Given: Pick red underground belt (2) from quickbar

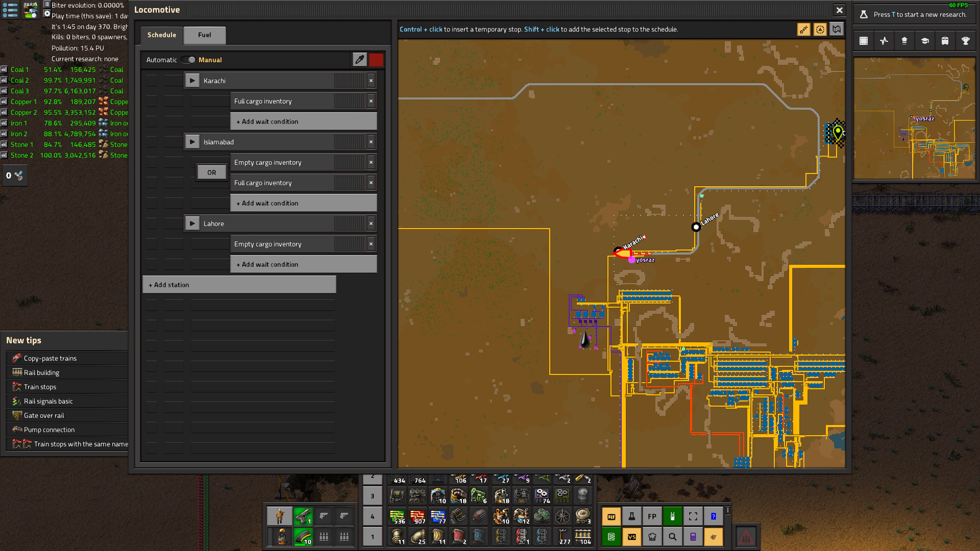Looking at the screenshot, I should tap(458, 537).
